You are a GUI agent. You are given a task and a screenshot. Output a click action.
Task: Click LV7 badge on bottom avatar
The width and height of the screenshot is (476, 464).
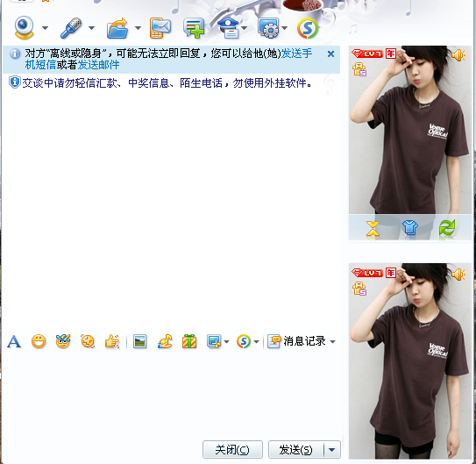pos(367,273)
